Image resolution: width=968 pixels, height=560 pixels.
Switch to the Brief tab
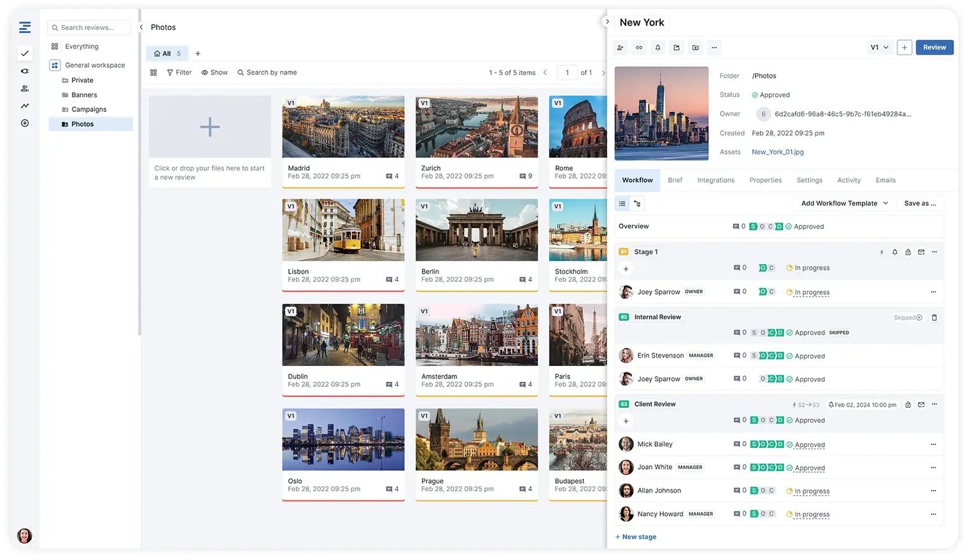(x=675, y=180)
